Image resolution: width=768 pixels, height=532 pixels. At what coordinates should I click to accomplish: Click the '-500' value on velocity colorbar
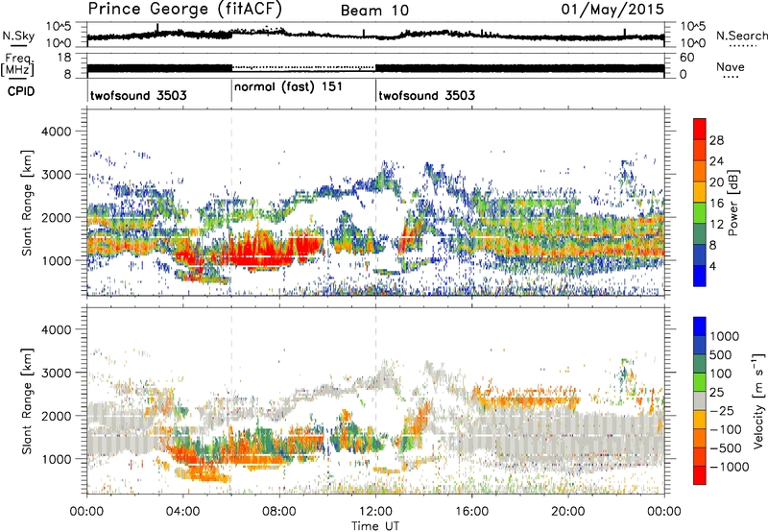726,447
